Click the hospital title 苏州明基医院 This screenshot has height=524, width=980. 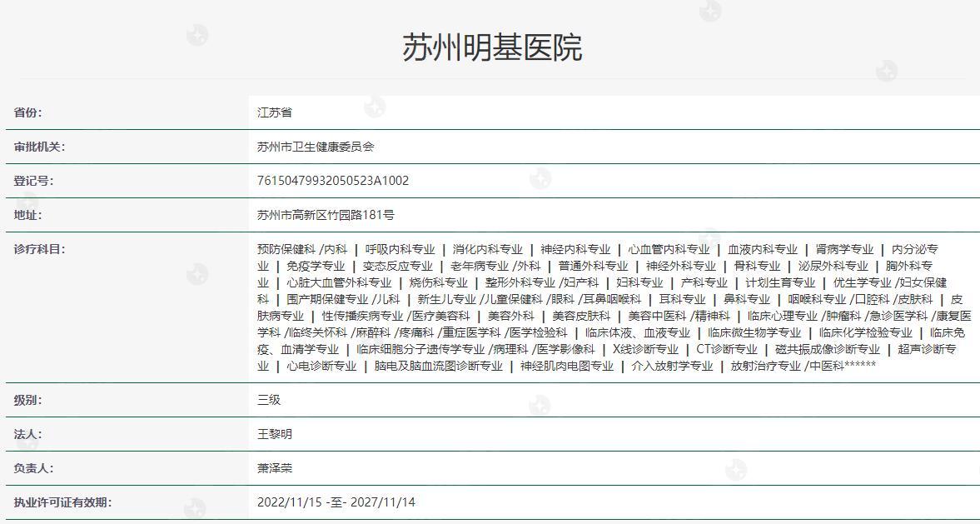point(492,47)
